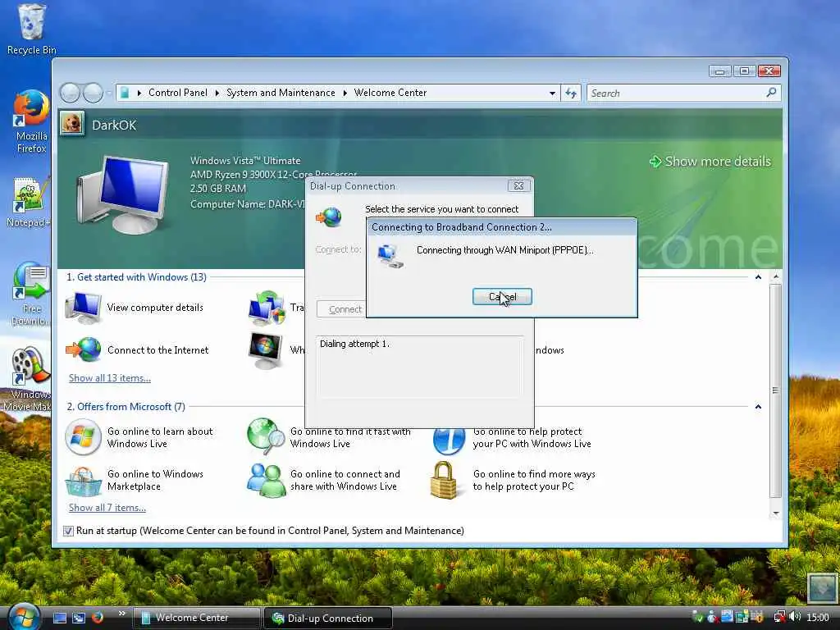
Task: Click the Connect button in Dial-up dialog
Action: click(x=343, y=309)
